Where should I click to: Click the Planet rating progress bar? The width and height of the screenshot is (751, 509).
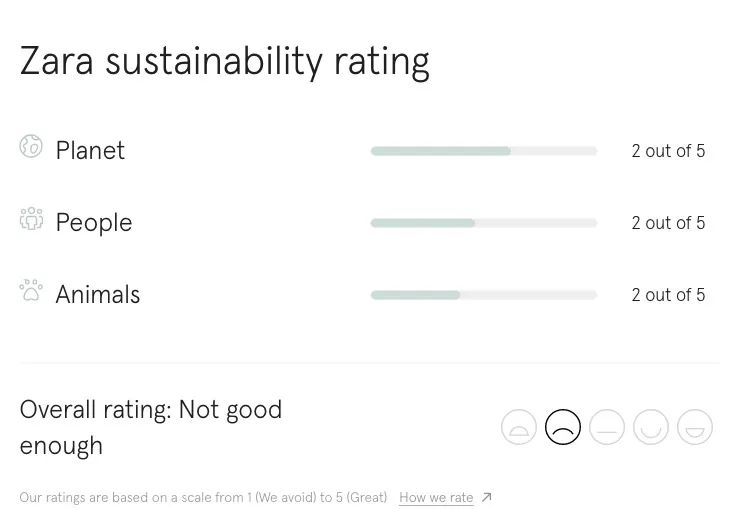pos(484,151)
